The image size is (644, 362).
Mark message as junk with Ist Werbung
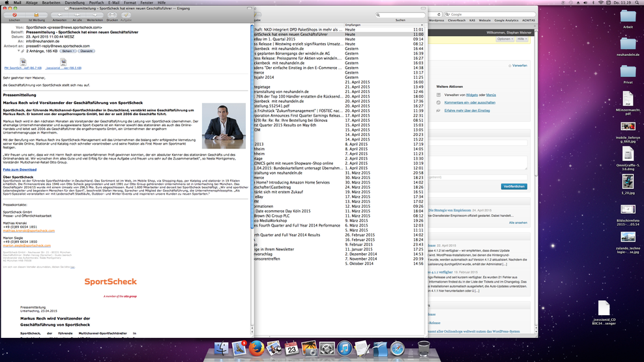click(x=36, y=15)
